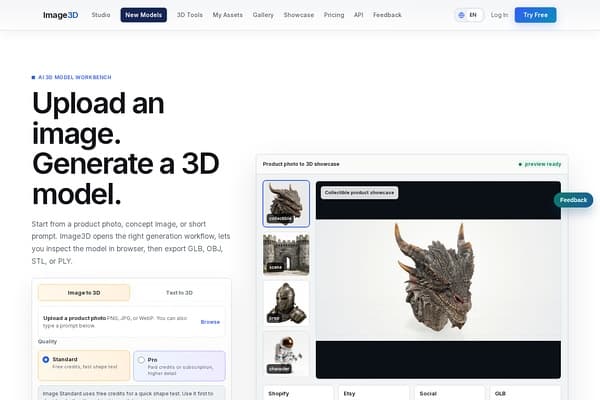Image resolution: width=600 pixels, height=400 pixels.
Task: Visit the Gallery page
Action: pyautogui.click(x=263, y=15)
